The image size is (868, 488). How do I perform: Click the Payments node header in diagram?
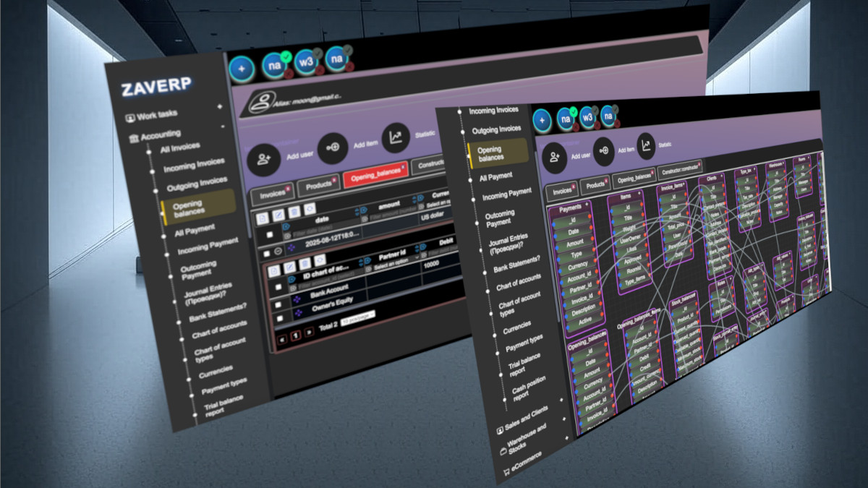point(571,209)
